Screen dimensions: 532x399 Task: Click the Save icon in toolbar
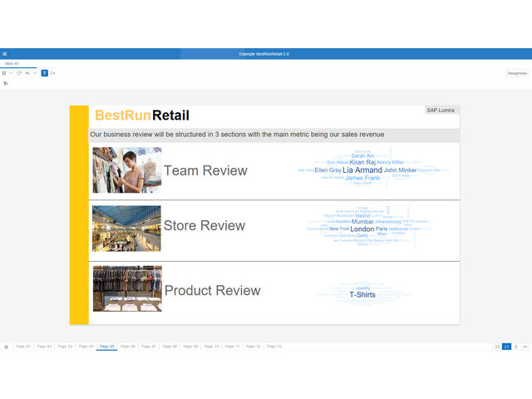coord(4,73)
